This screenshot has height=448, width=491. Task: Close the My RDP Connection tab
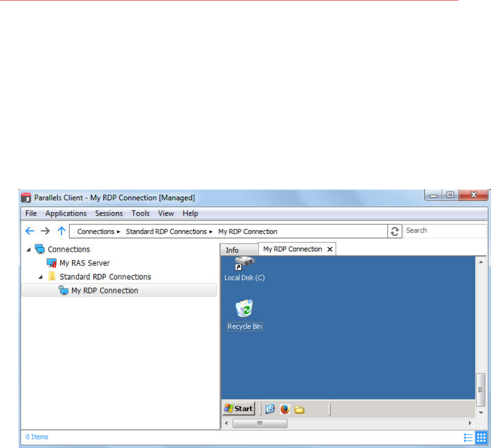pos(330,249)
